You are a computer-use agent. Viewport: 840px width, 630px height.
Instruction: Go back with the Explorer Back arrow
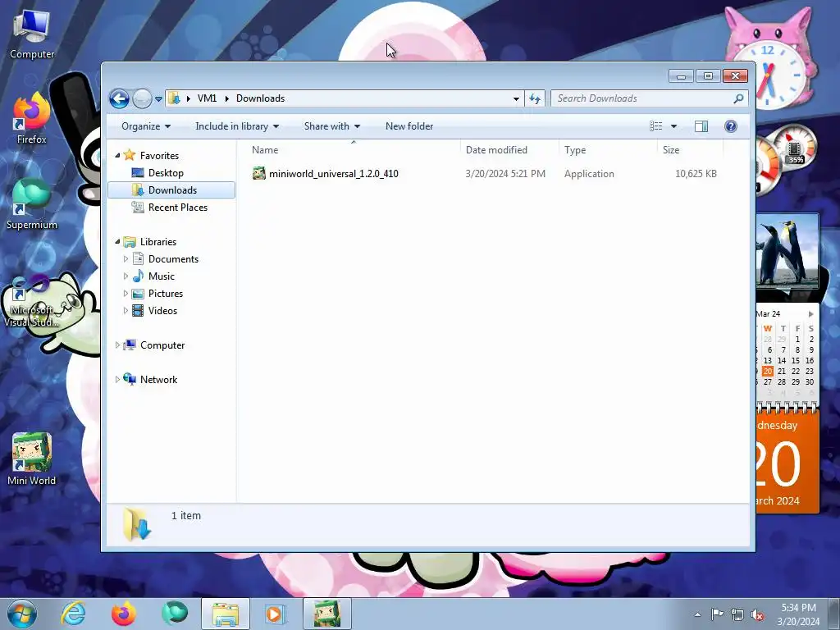coord(119,98)
